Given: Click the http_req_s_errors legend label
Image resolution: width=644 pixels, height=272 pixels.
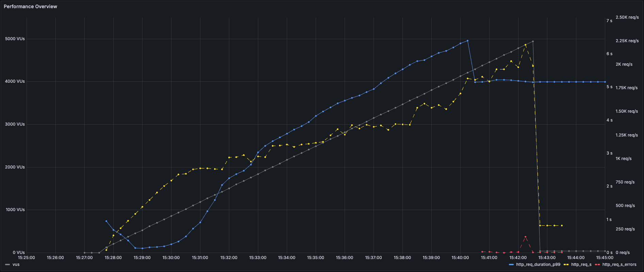Looking at the screenshot, I should coord(619,265).
